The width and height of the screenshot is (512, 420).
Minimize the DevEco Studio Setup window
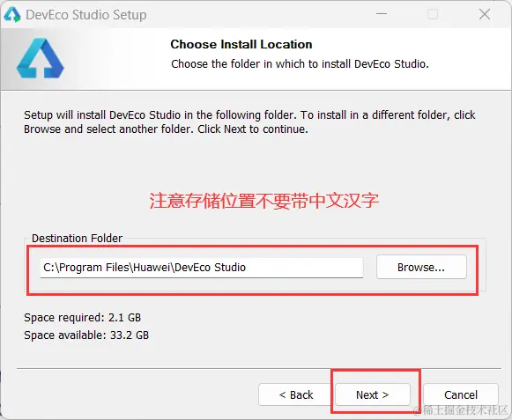point(382,14)
